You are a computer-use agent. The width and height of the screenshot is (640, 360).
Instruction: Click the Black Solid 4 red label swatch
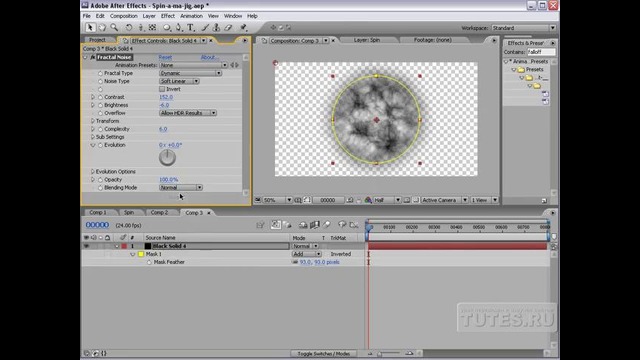click(x=124, y=246)
